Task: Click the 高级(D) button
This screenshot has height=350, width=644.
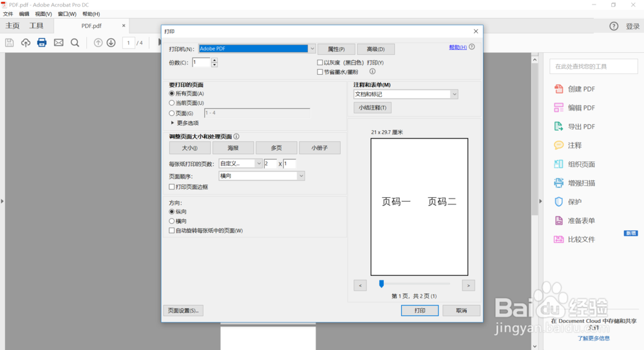Action: click(x=376, y=49)
